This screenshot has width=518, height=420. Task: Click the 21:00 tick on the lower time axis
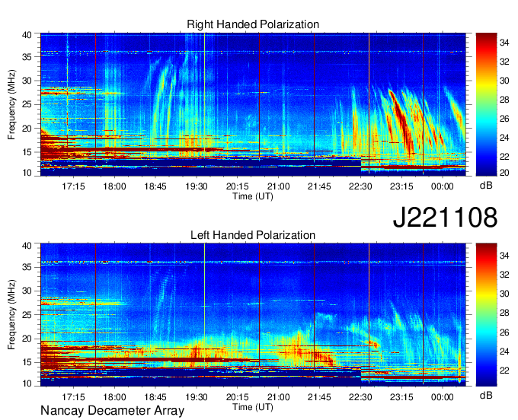(x=278, y=396)
